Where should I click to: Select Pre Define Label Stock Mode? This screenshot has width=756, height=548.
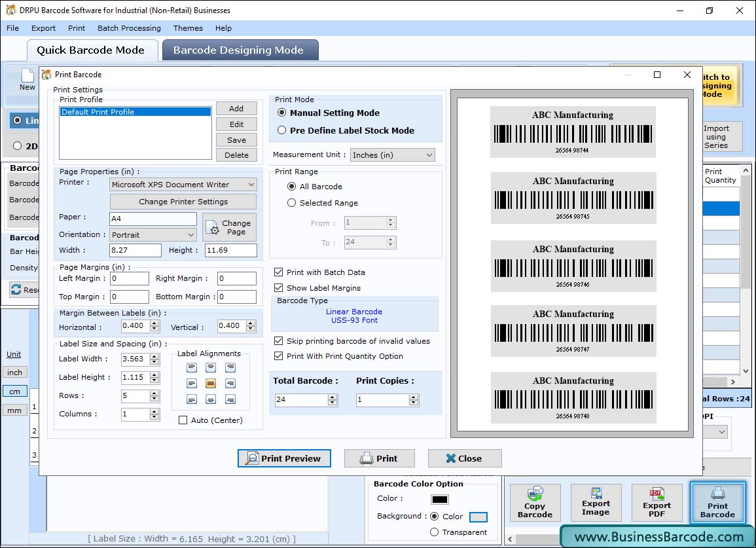pos(281,130)
